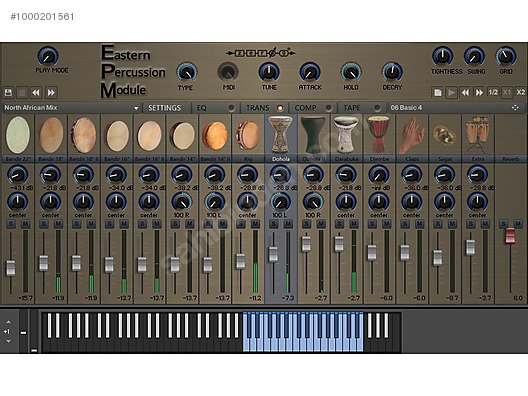The image size is (528, 396).
Task: Toggle the TRANS power indicator
Action: [280, 108]
